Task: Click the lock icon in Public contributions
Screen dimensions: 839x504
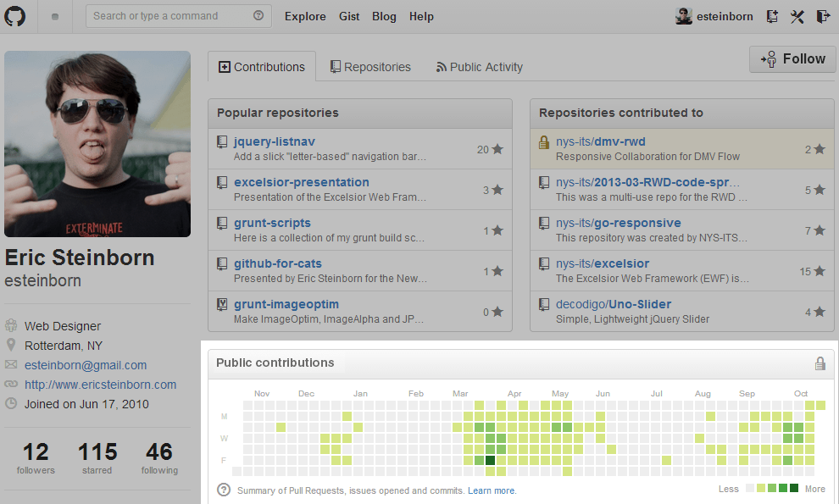Action: pyautogui.click(x=820, y=363)
